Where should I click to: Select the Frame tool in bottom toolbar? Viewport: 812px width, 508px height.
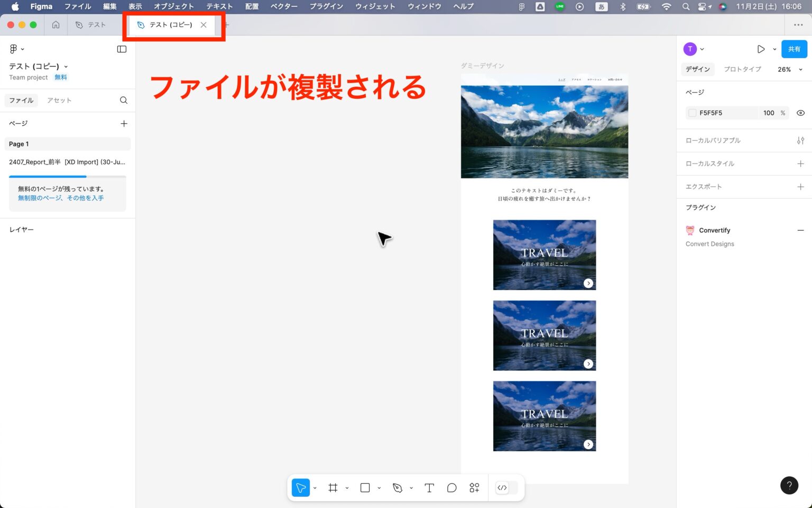333,488
